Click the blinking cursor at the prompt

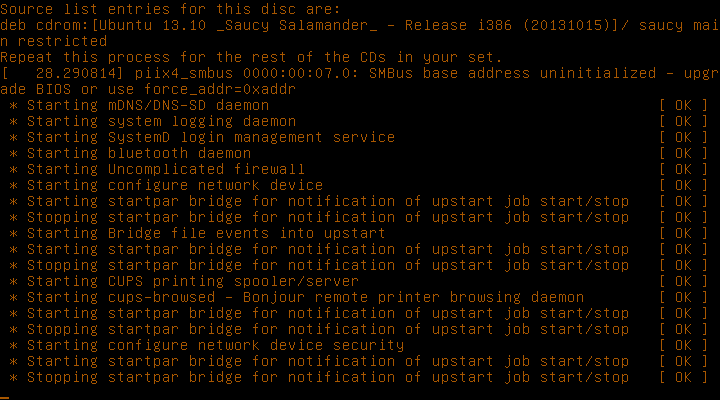(5, 397)
